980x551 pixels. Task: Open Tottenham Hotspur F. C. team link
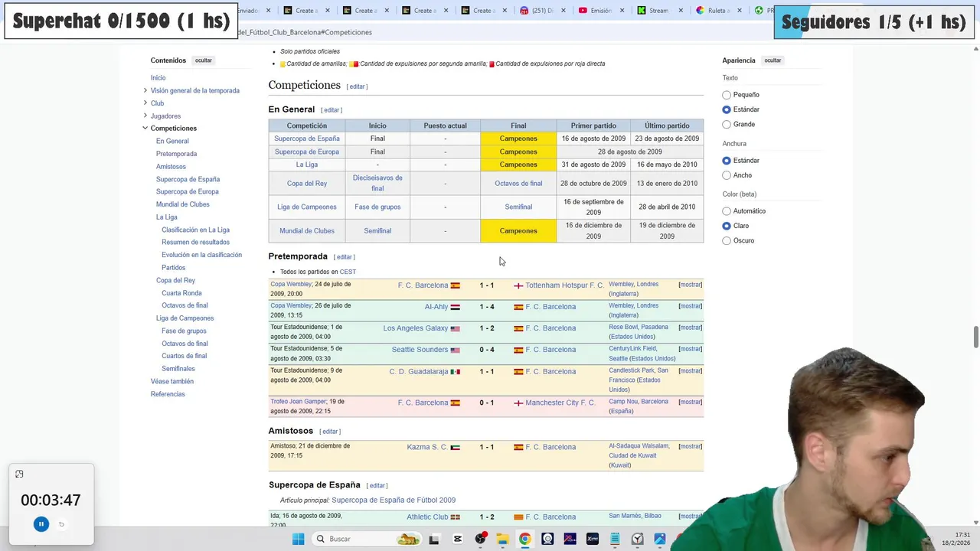coord(564,285)
